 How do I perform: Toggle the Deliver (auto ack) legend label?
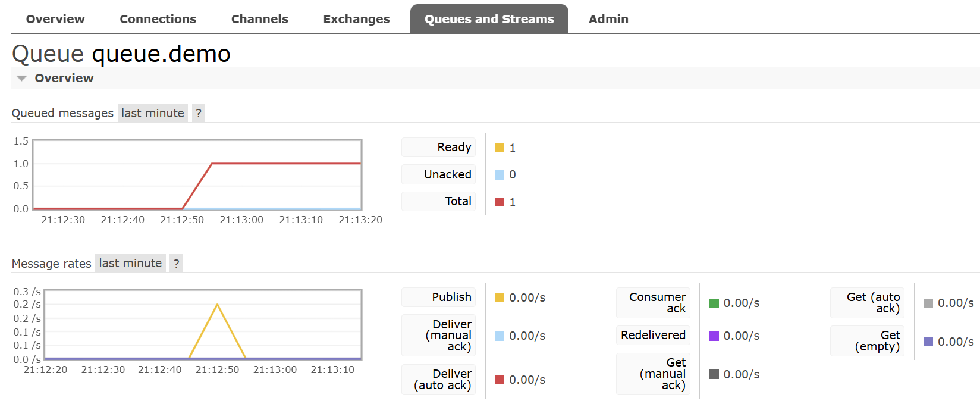pyautogui.click(x=442, y=380)
